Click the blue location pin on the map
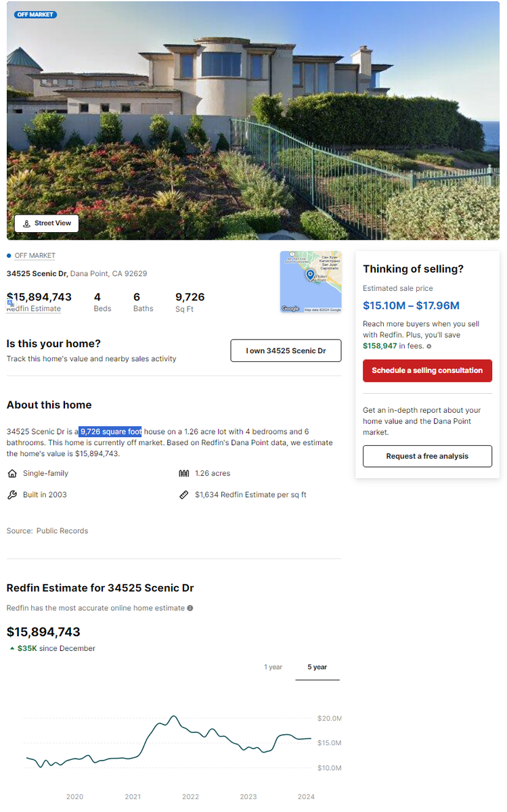Screen dimensions: 507x812 coord(310,275)
